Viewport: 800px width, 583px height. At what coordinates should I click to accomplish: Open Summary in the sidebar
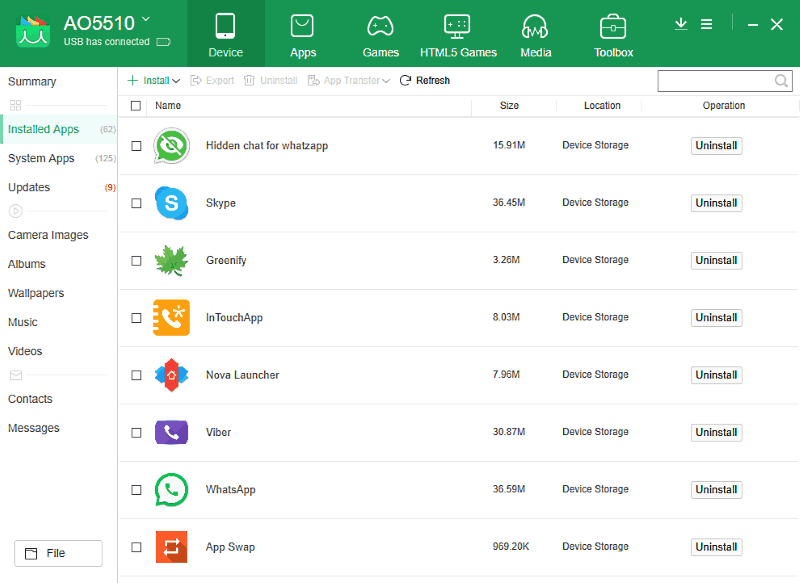click(x=32, y=82)
